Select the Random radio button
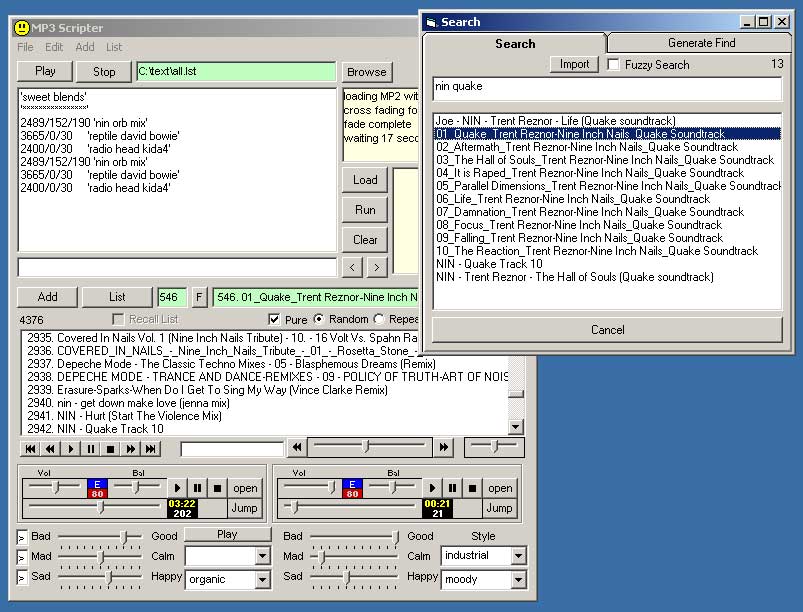The height and width of the screenshot is (612, 803). pyautogui.click(x=320, y=319)
